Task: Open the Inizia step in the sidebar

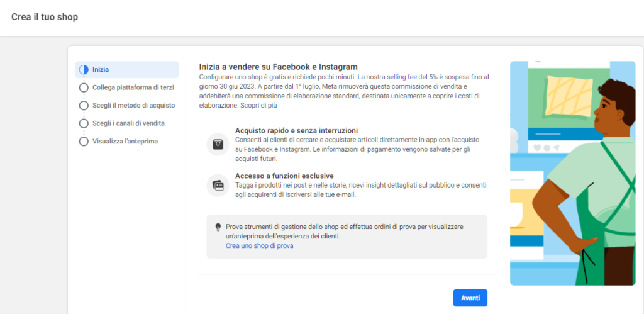Action: [x=101, y=69]
